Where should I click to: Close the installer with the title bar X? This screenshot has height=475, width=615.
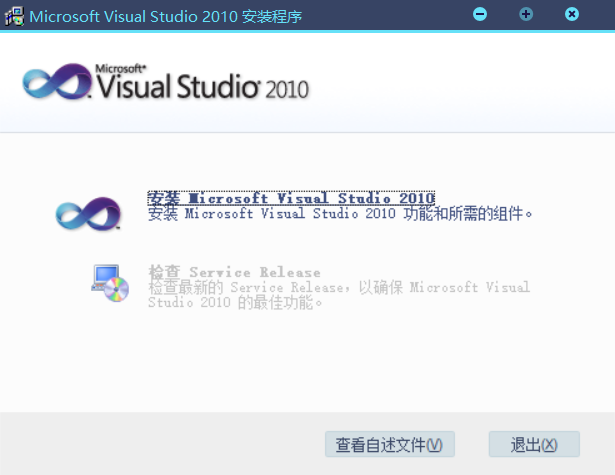tap(572, 14)
